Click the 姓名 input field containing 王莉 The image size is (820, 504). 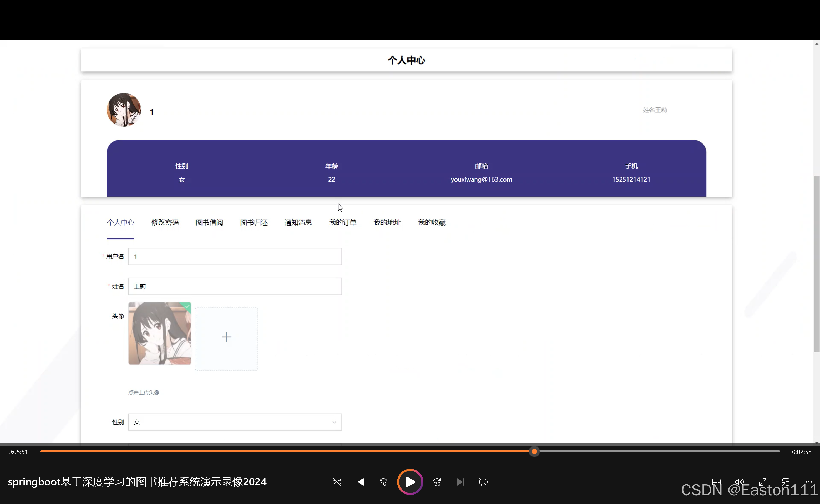click(235, 286)
